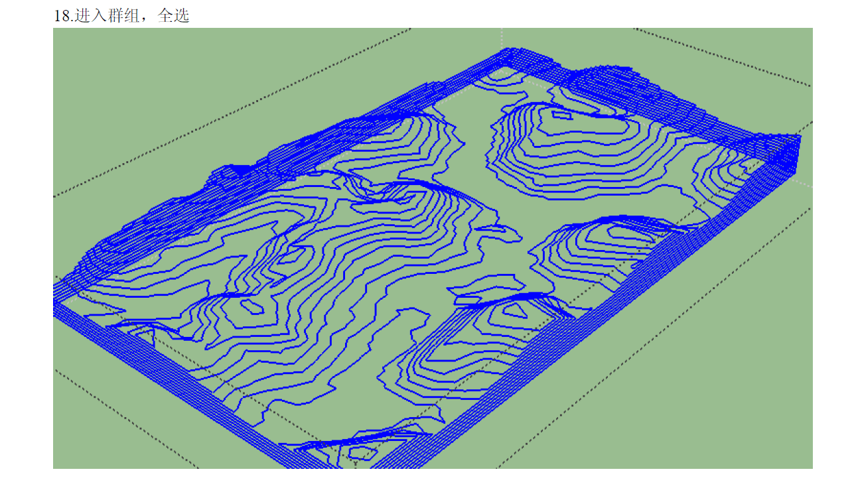Image resolution: width=854 pixels, height=504 pixels.
Task: Click the blue contour terrain model image
Action: [433, 248]
